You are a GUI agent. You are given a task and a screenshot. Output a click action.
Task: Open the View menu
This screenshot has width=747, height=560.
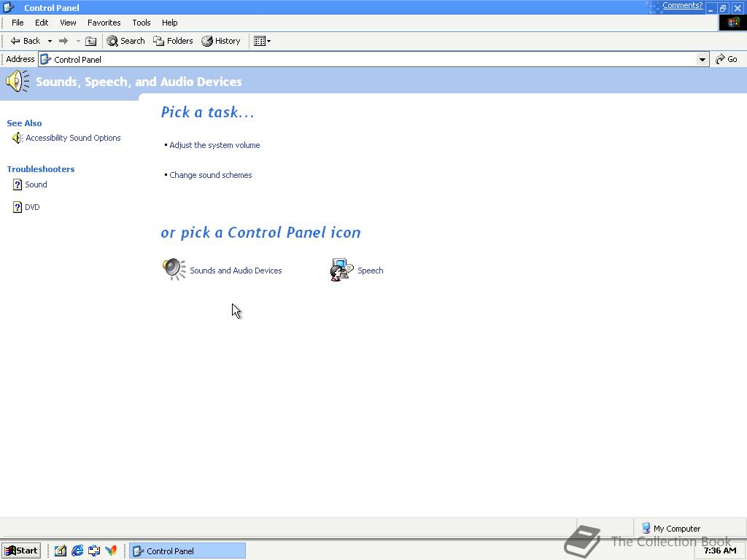(x=68, y=23)
